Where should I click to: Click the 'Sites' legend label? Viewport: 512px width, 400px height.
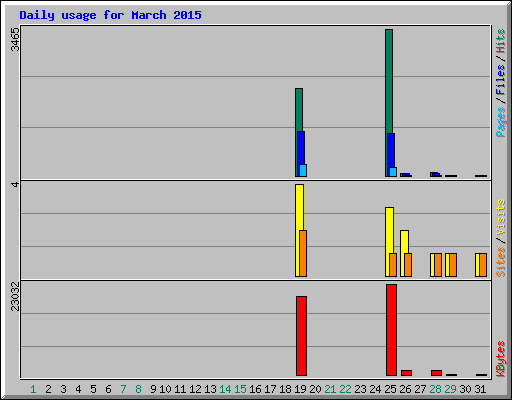[500, 262]
